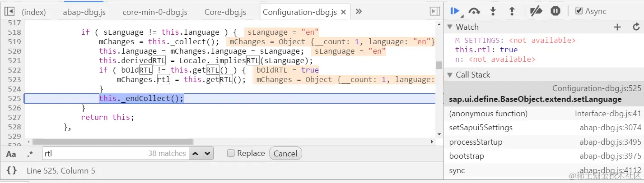Jump to next search match
644x183 pixels.
(207, 154)
